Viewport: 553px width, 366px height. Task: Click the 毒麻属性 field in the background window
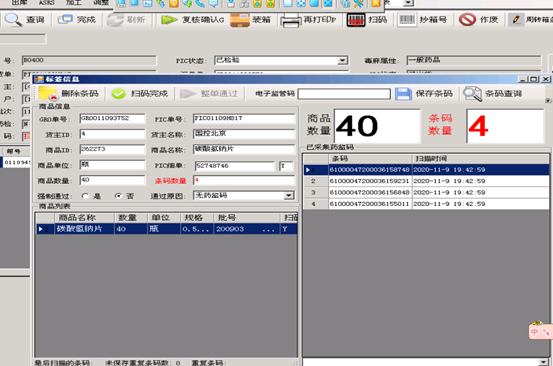(x=474, y=60)
